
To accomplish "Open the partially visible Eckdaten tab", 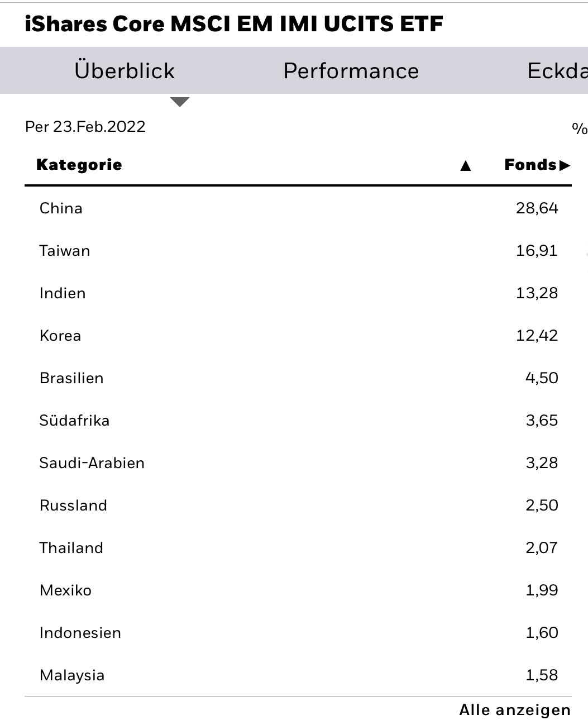I will tap(557, 71).
